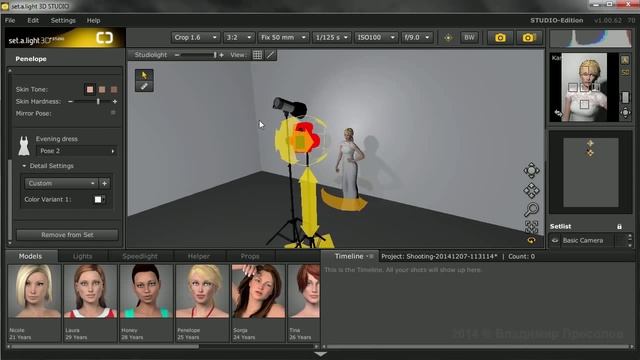
Task: Click the magnifier zoom icon in viewport
Action: pyautogui.click(x=531, y=209)
